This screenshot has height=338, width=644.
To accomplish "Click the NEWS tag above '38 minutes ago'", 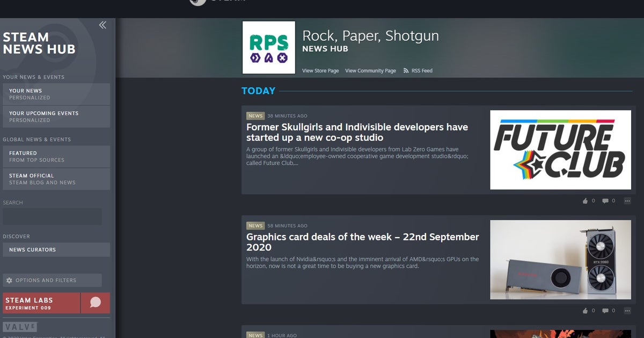I will 255,116.
